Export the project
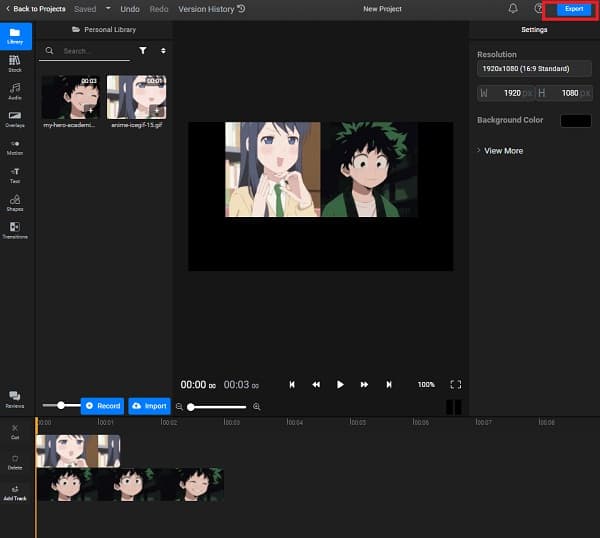The width and height of the screenshot is (600, 538). coord(574,9)
